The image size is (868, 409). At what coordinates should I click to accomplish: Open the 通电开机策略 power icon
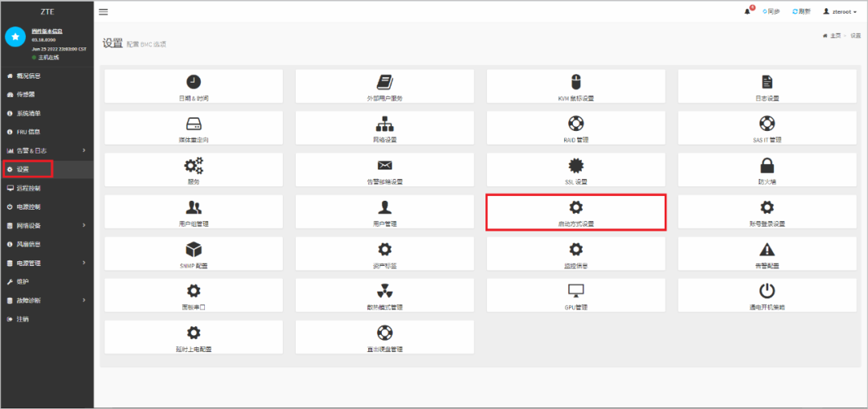(x=767, y=291)
